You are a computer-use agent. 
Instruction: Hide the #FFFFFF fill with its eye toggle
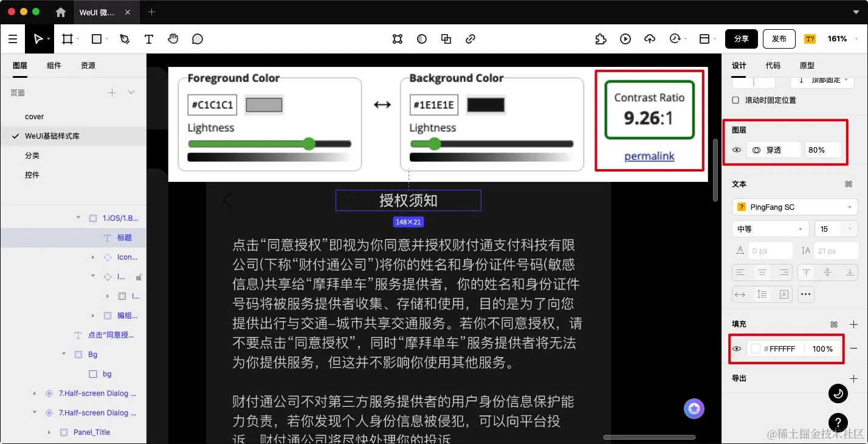pyautogui.click(x=736, y=349)
